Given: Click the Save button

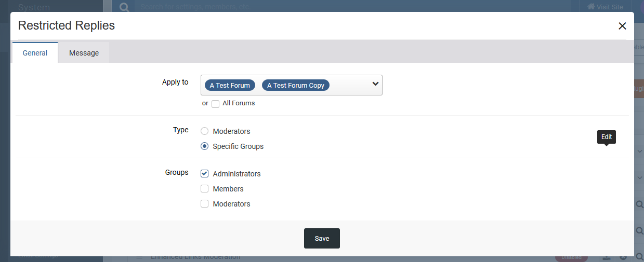Looking at the screenshot, I should (x=322, y=238).
